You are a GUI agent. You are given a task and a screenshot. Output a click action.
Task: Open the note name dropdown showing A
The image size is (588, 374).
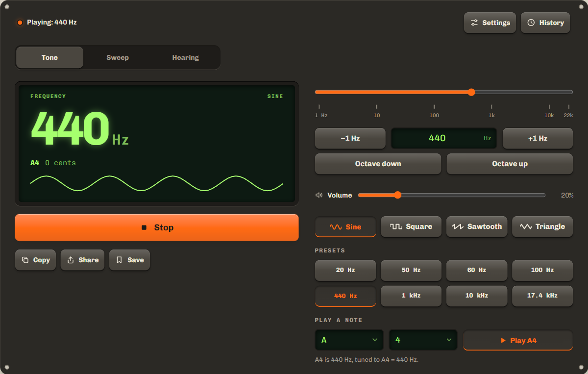(x=349, y=340)
